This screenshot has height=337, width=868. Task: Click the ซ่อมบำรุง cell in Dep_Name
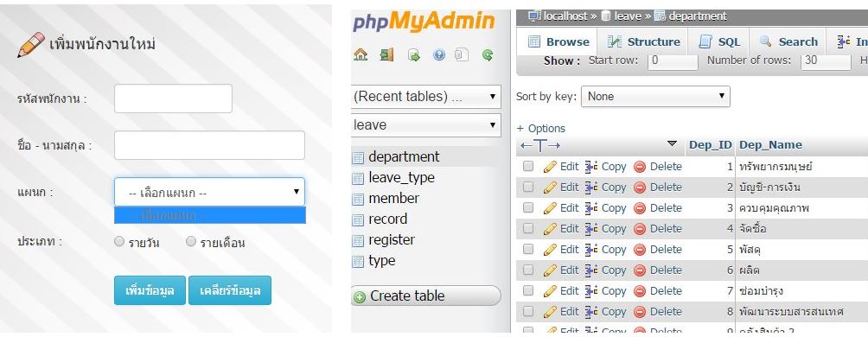(761, 290)
